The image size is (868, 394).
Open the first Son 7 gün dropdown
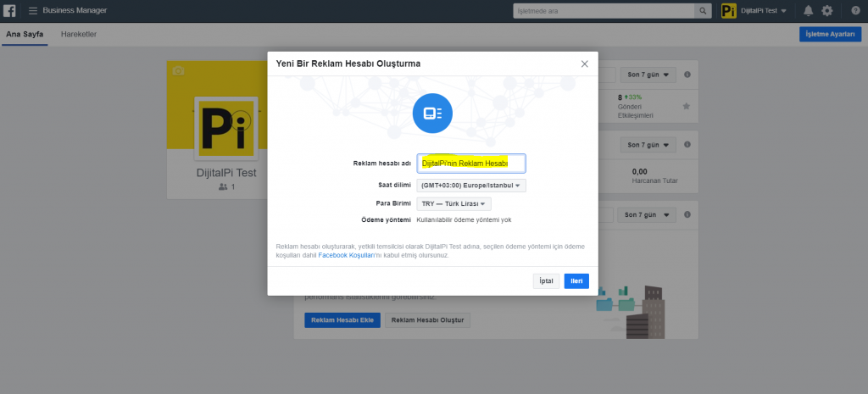(648, 75)
